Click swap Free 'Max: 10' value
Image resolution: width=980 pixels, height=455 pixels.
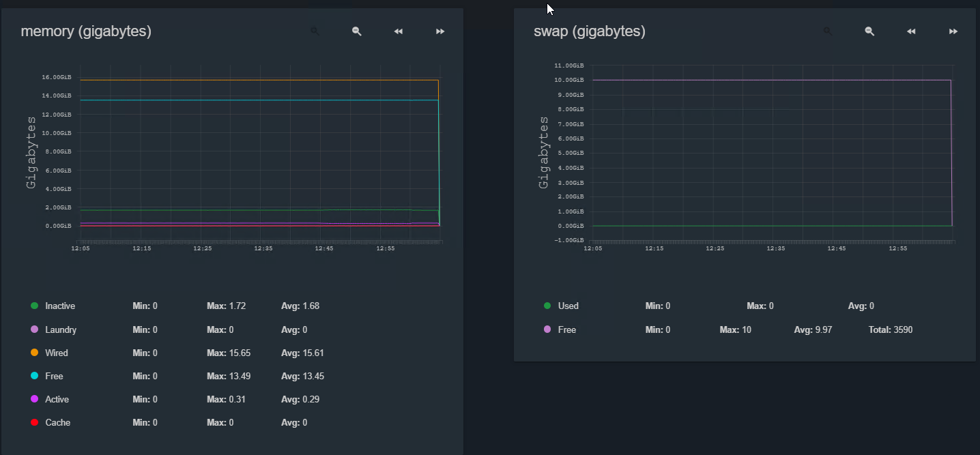(x=736, y=329)
